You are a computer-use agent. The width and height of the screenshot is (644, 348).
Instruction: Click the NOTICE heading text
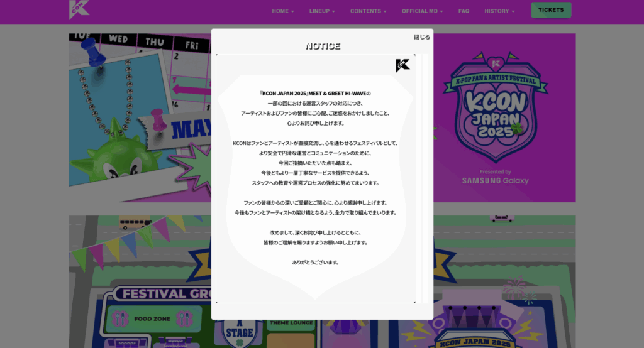pos(323,46)
